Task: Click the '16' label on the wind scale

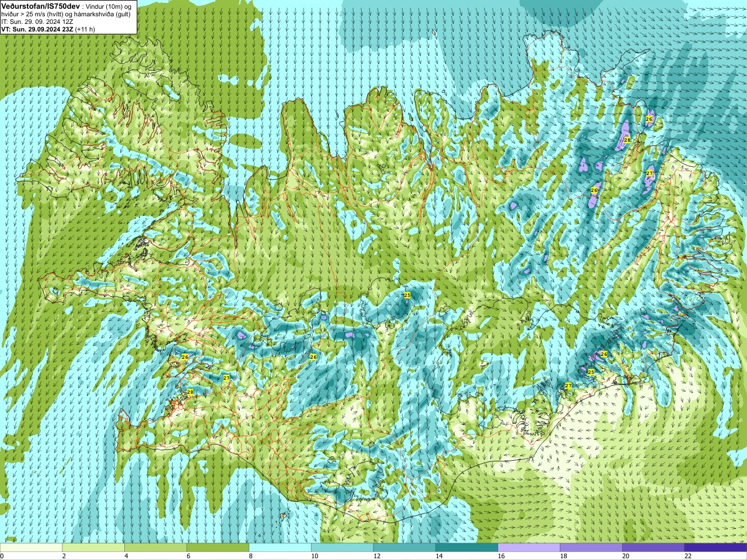Action: pyautogui.click(x=501, y=556)
